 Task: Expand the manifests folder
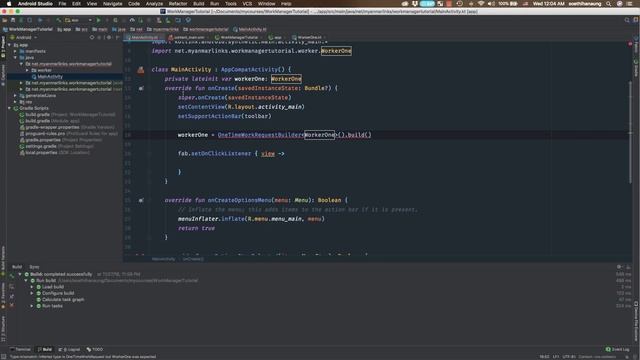coord(16,51)
